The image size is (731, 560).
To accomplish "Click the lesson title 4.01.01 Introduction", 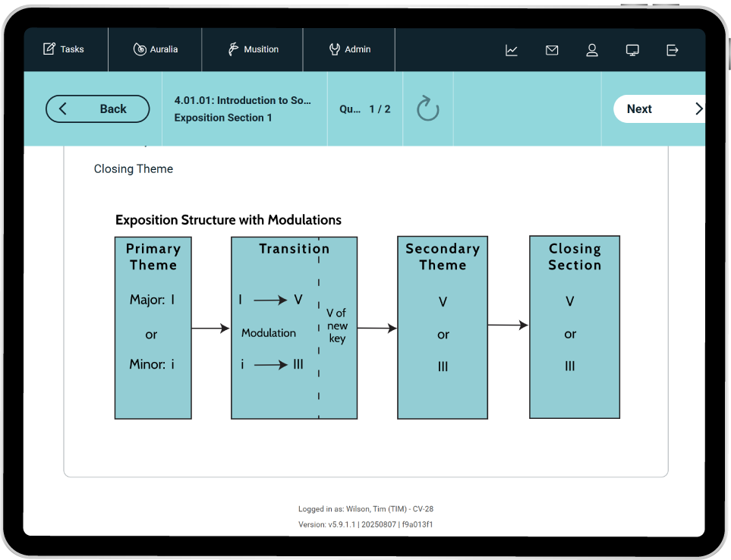I will tap(242, 100).
